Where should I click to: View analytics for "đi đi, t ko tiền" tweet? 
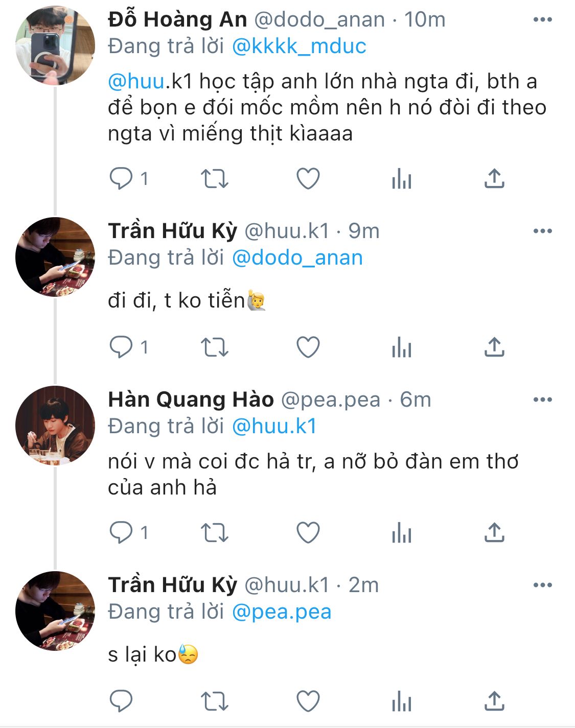pyautogui.click(x=402, y=348)
